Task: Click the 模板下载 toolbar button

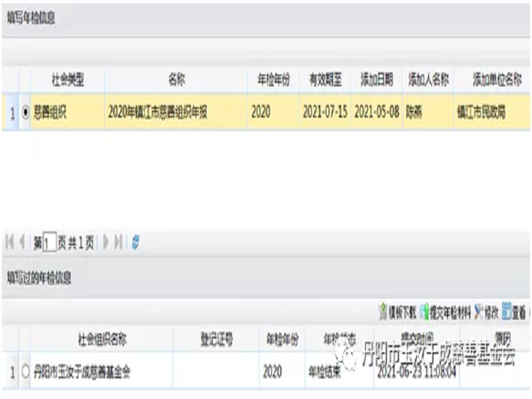Action: coord(398,312)
